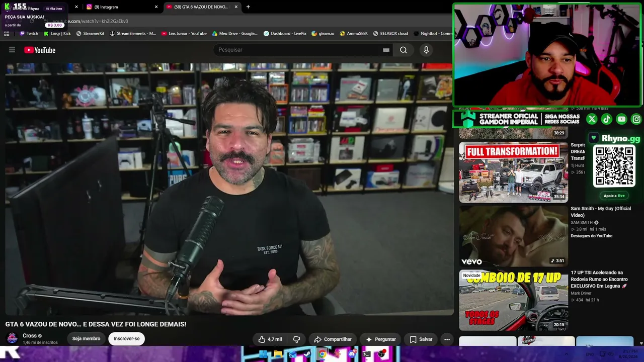This screenshot has width=644, height=362.
Task: Open '17 UP TSI Acelerando na Rodovia' title
Action: (599, 279)
